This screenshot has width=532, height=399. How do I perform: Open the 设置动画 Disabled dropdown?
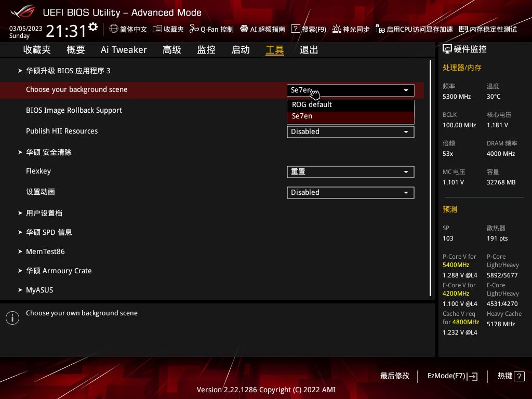click(350, 192)
